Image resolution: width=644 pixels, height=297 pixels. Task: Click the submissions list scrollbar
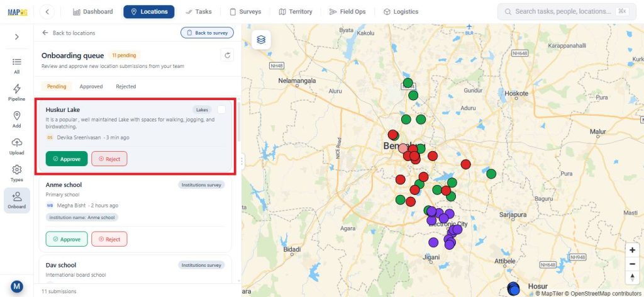tap(238, 121)
